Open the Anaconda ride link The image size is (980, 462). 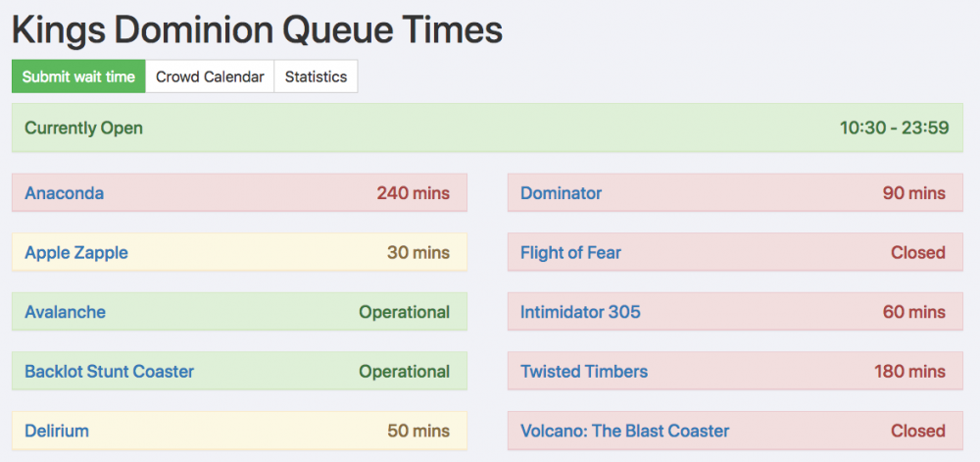pyautogui.click(x=64, y=193)
